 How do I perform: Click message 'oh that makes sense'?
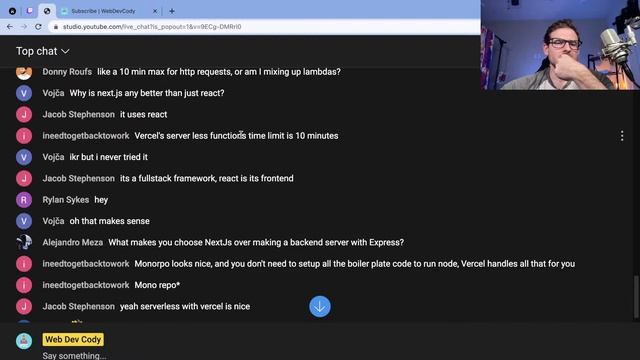point(109,221)
